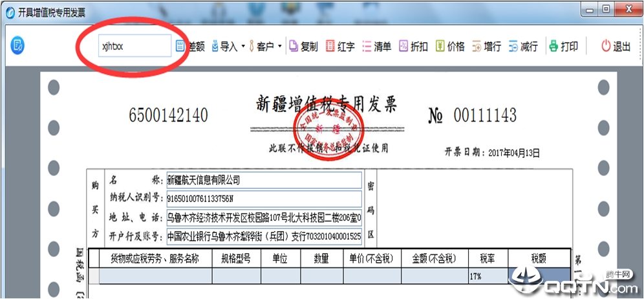
Task: Open the 导入 import option
Action: [224, 46]
